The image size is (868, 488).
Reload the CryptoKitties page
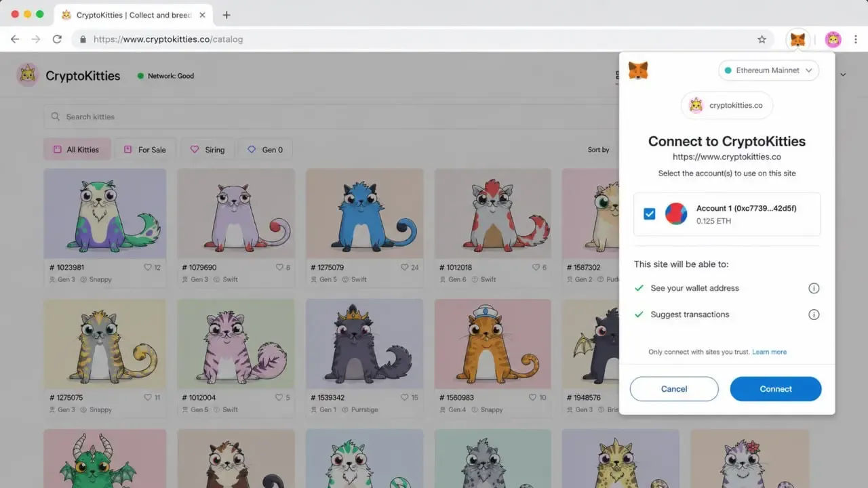tap(57, 39)
